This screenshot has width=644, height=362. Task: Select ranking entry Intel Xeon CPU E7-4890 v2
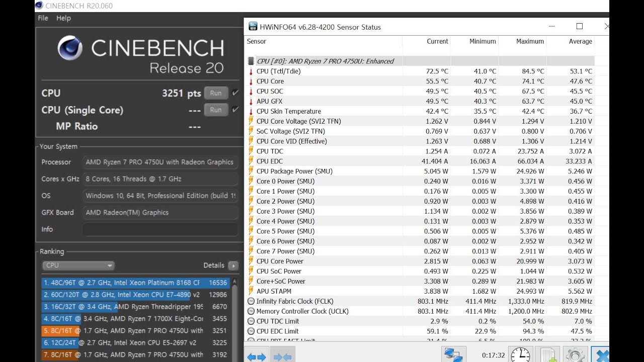(x=135, y=295)
